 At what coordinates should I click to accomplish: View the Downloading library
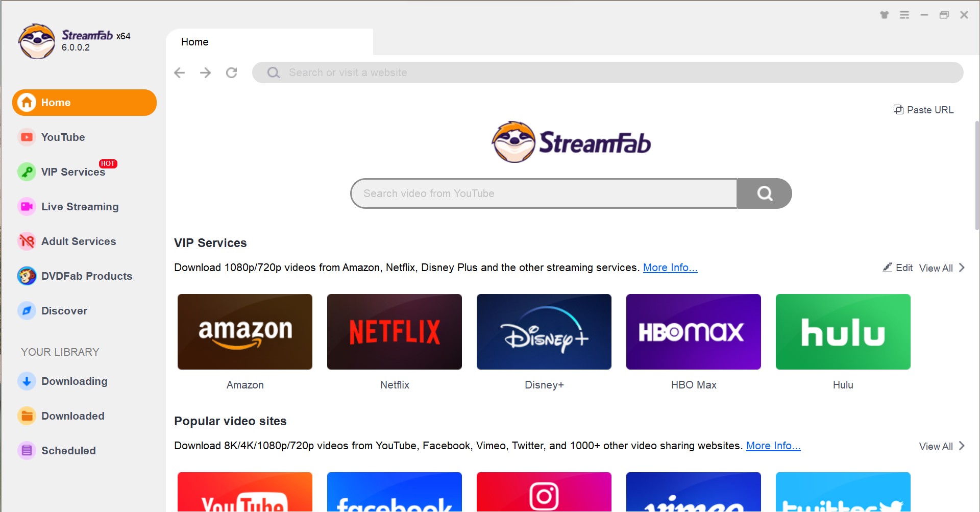coord(75,381)
